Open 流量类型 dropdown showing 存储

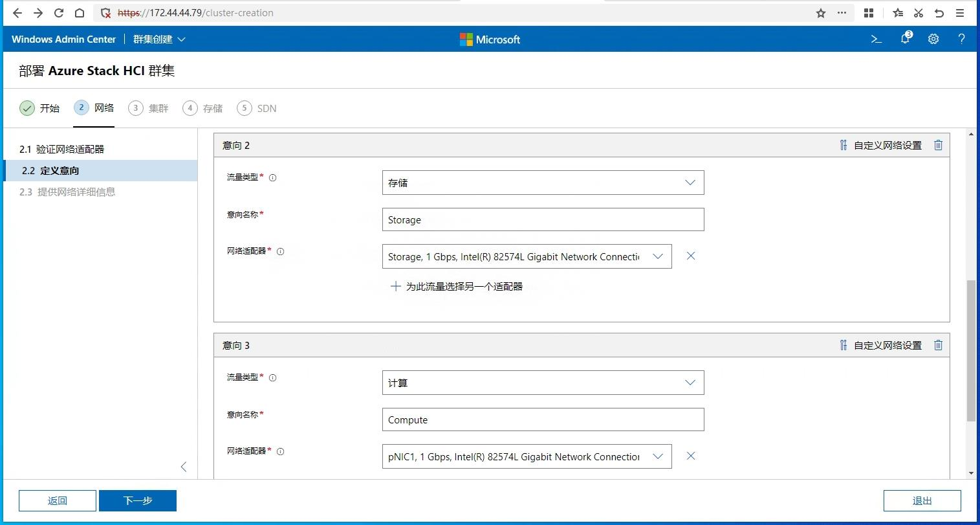tap(543, 183)
